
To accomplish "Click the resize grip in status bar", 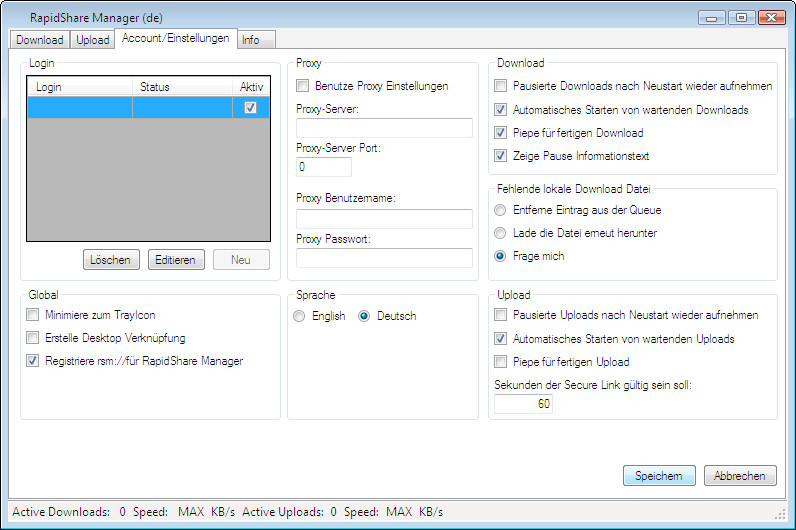I will [780, 514].
